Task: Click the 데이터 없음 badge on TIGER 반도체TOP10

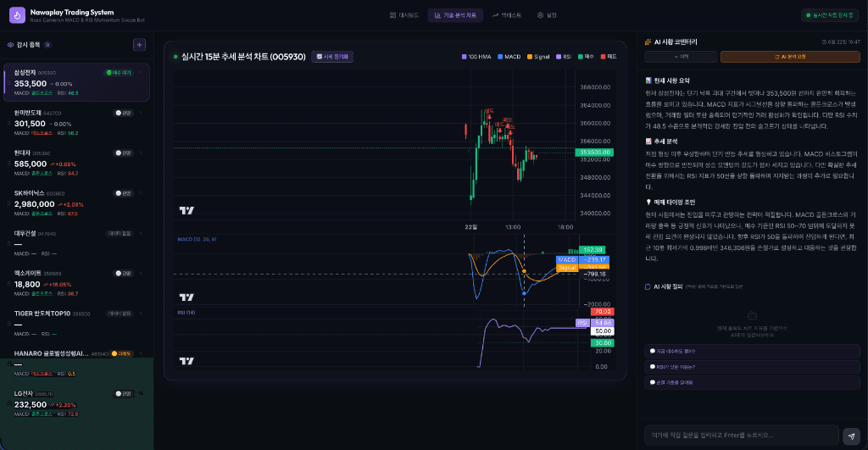Action: [x=120, y=314]
